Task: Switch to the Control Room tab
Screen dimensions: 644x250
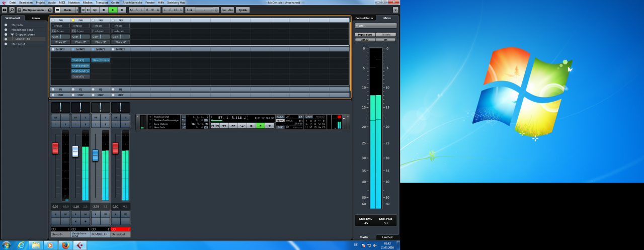Action: 364,18
